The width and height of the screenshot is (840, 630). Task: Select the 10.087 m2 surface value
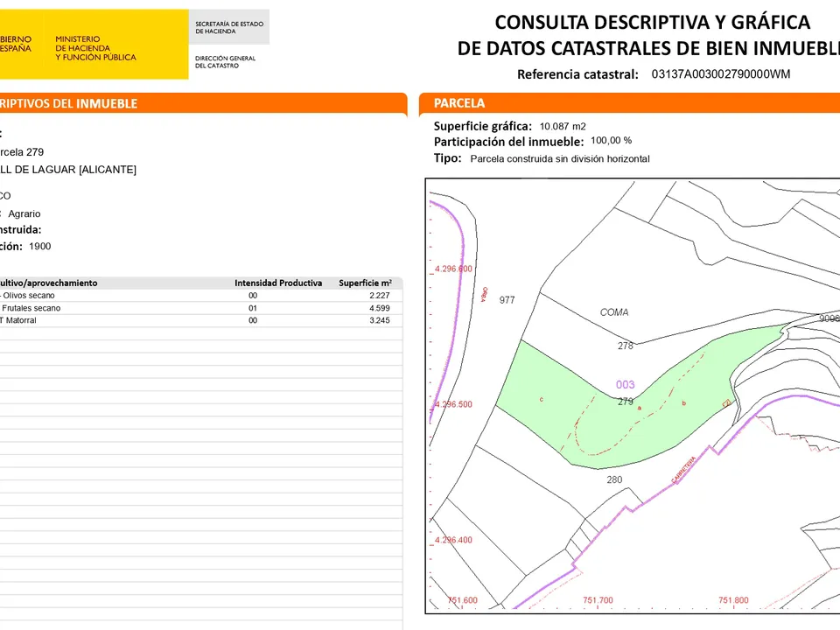(x=563, y=126)
